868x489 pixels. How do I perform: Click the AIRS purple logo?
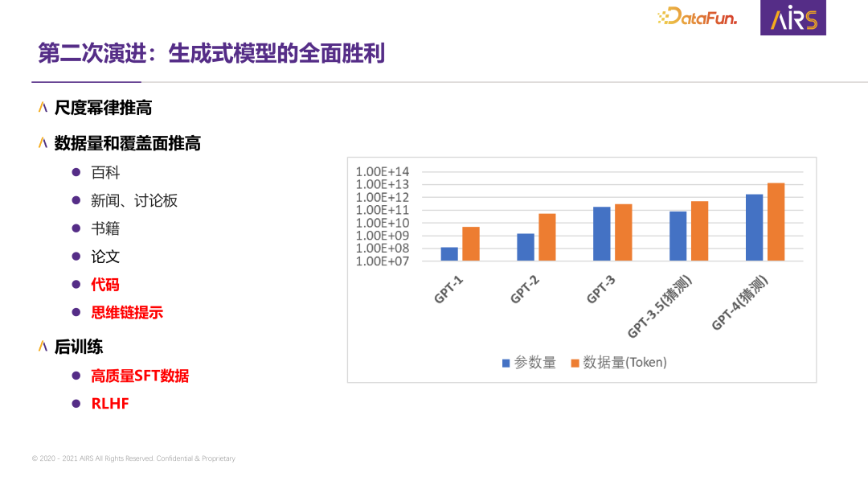(x=792, y=18)
